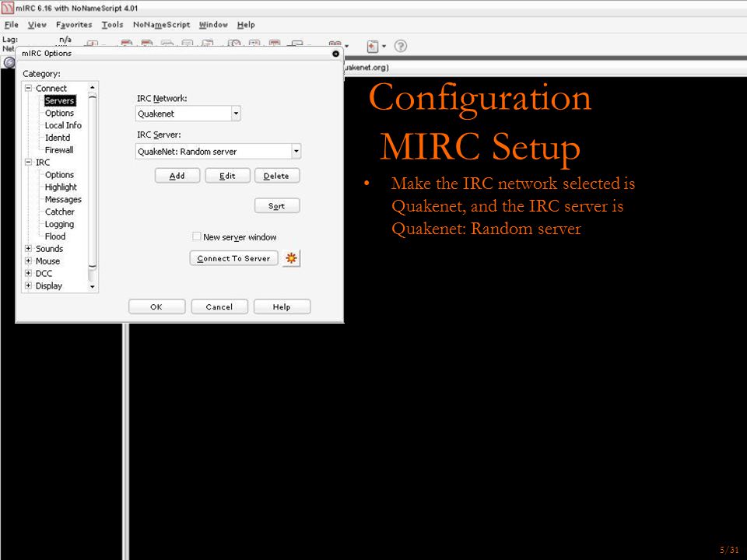747x560 pixels.
Task: Collapse the IRC category tree node
Action: pos(28,162)
